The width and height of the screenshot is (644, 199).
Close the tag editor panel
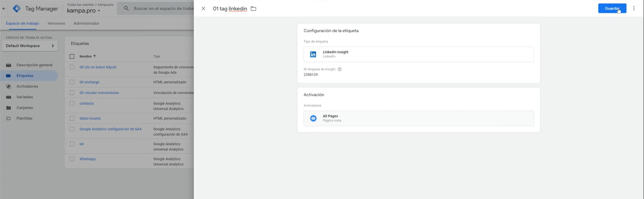(203, 9)
